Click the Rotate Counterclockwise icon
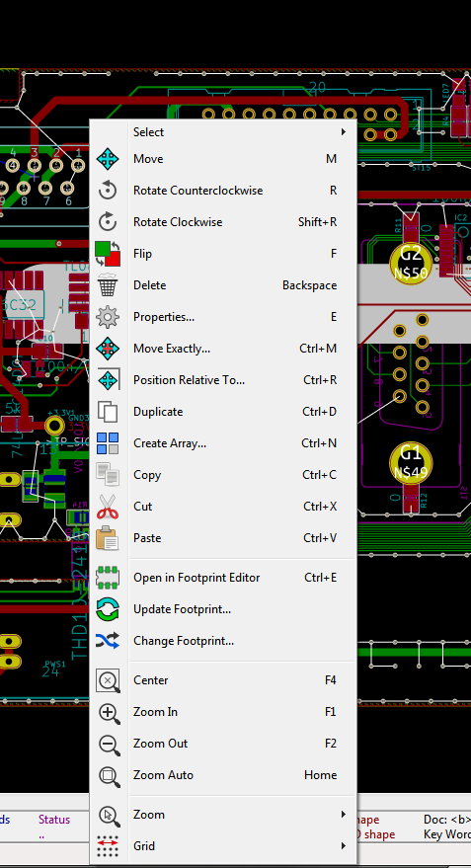Image resolution: width=471 pixels, height=868 pixels. (x=108, y=191)
